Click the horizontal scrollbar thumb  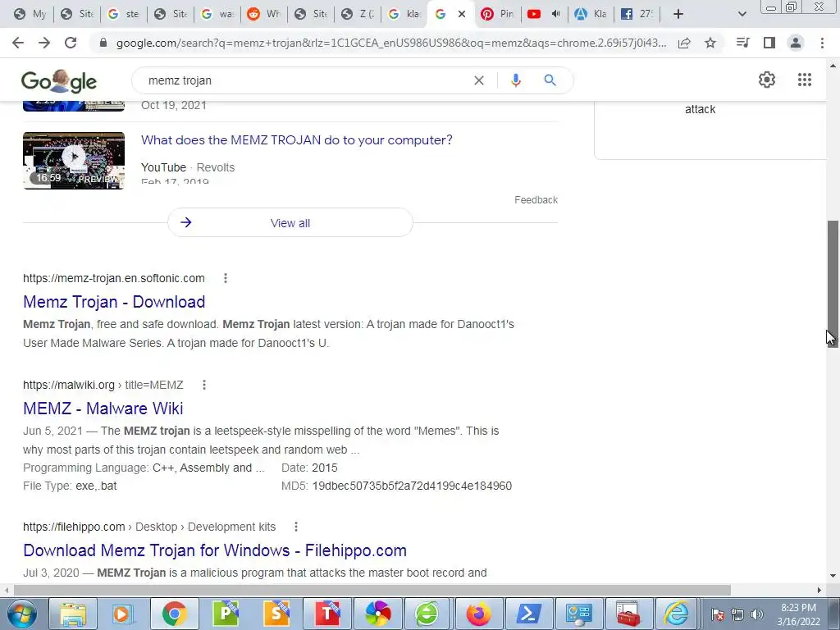pos(372,590)
